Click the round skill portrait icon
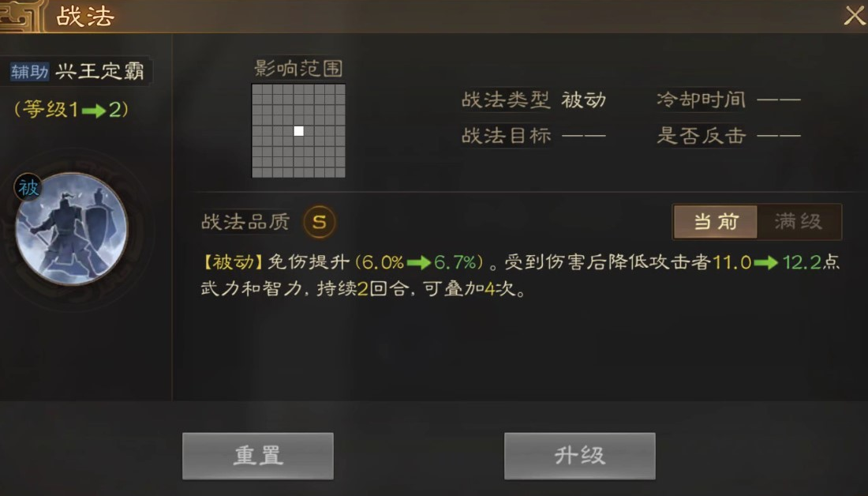This screenshot has height=496, width=868. [71, 228]
